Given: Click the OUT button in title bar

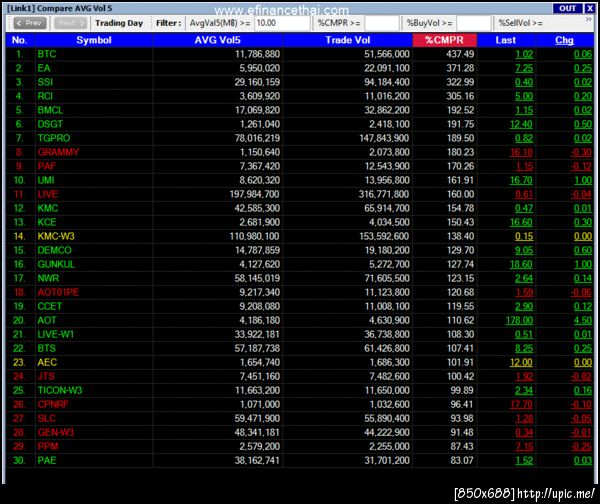Looking at the screenshot, I should [567, 8].
